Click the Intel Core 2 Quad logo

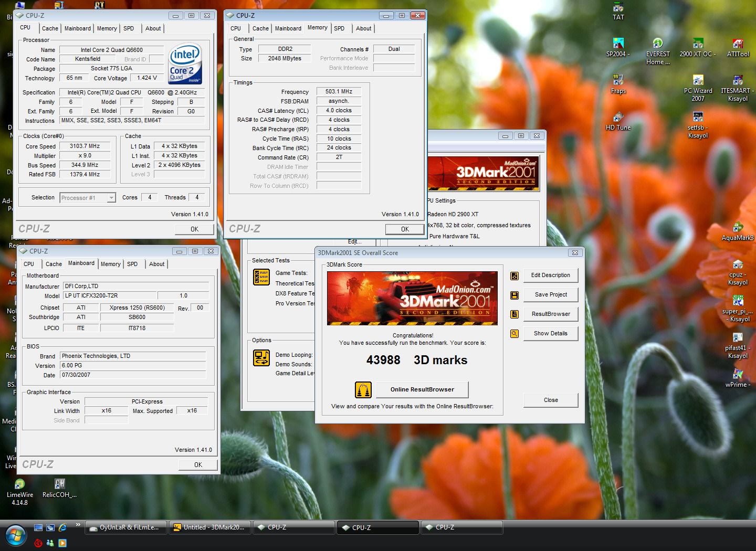tap(185, 64)
